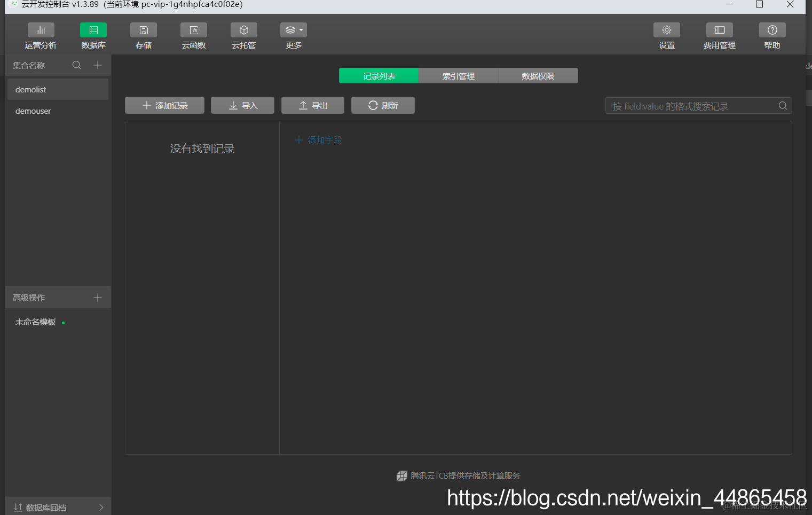The height and width of the screenshot is (515, 812).
Task: Click the 添加字段 add field link
Action: [x=319, y=140]
